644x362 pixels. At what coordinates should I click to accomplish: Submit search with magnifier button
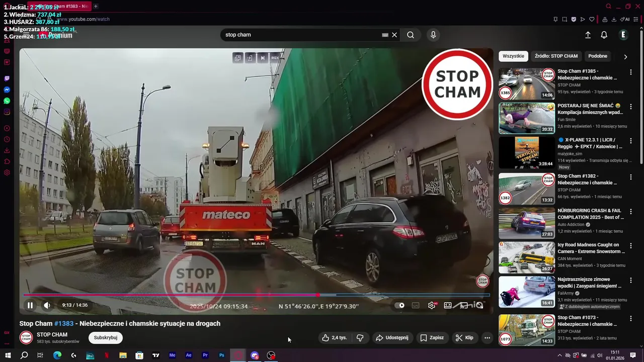coord(411,35)
